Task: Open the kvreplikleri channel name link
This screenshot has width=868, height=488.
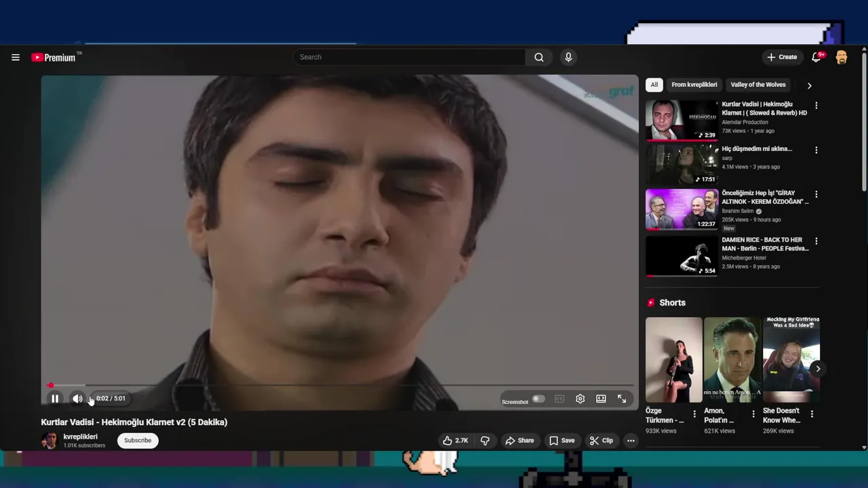Action: pos(80,437)
